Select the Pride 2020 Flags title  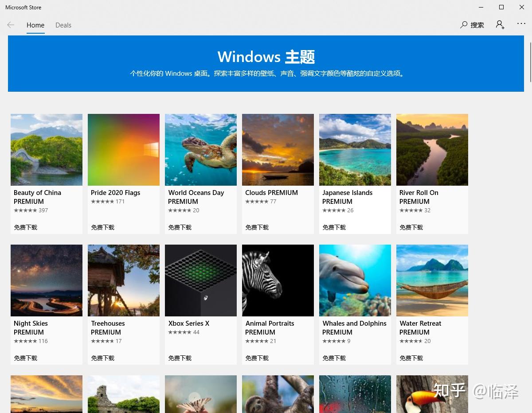pyautogui.click(x=116, y=193)
